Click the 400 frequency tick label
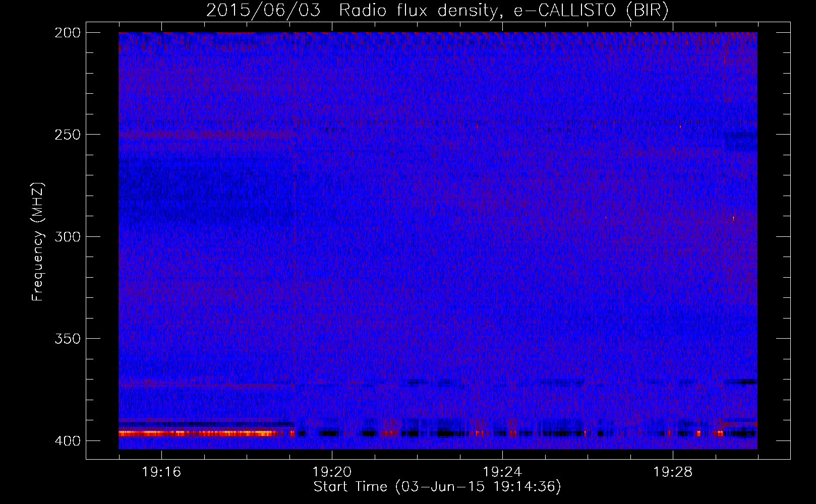 68,441
